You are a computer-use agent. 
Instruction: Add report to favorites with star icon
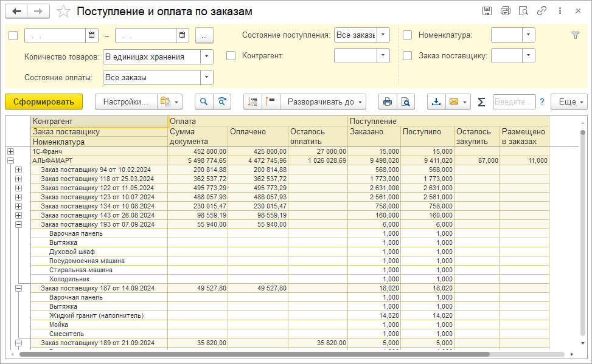pyautogui.click(x=63, y=12)
